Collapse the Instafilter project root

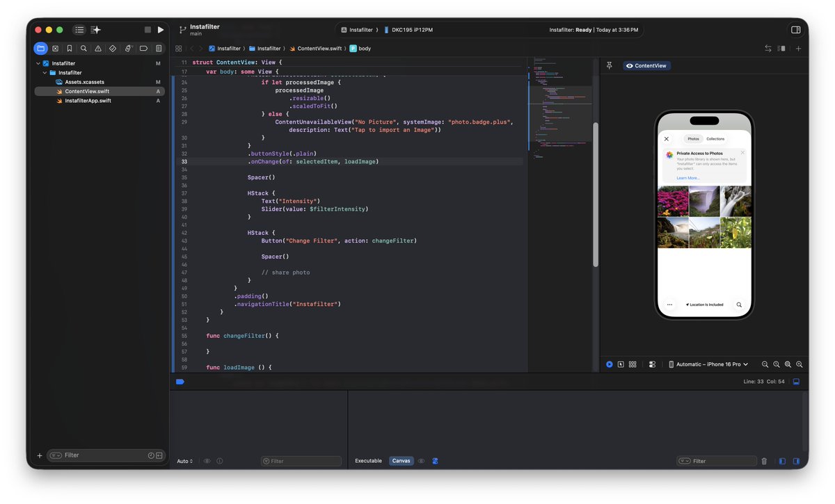pyautogui.click(x=38, y=63)
